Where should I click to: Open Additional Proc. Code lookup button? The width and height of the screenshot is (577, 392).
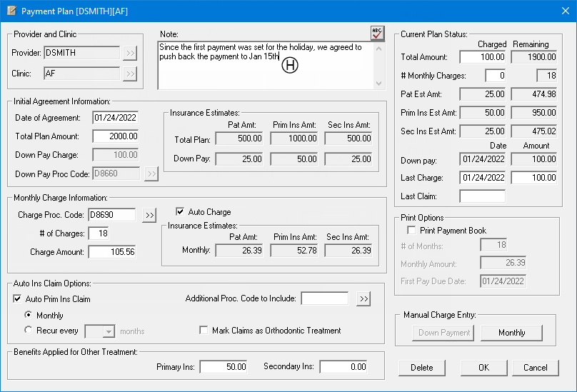[x=363, y=298]
